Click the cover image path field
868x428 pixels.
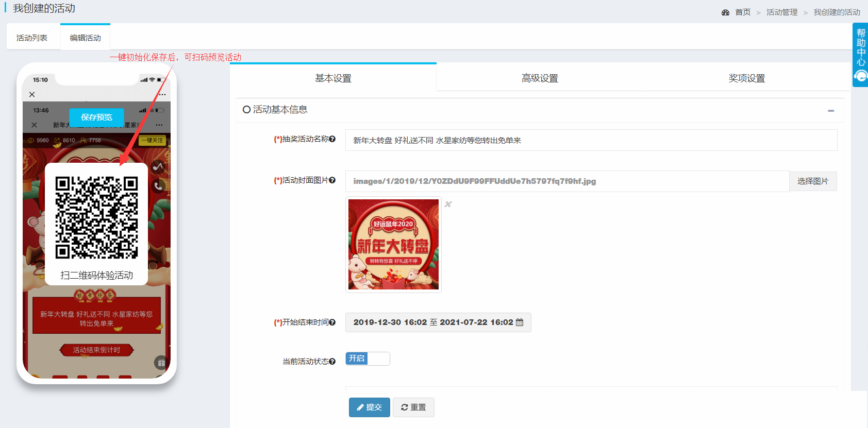point(567,181)
